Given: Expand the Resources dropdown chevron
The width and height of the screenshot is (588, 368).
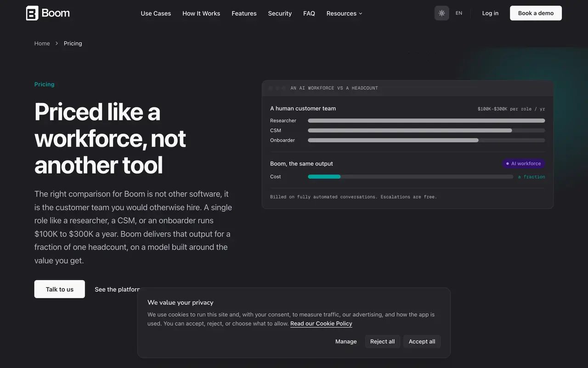Looking at the screenshot, I should point(361,14).
